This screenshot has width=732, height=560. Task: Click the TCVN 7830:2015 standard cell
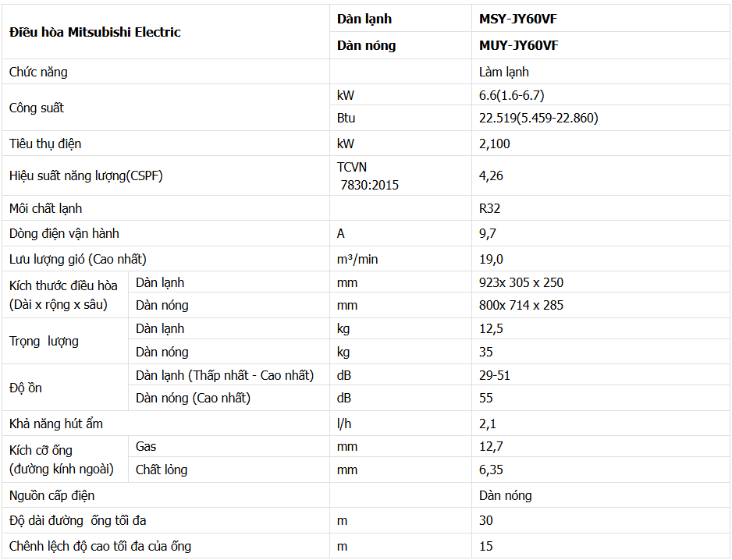368,176
